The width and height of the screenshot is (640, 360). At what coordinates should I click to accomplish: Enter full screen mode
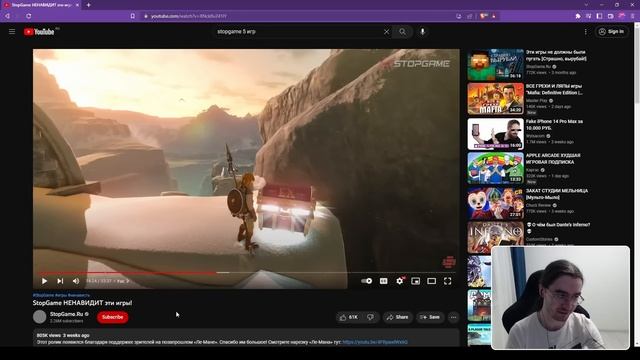click(x=448, y=281)
